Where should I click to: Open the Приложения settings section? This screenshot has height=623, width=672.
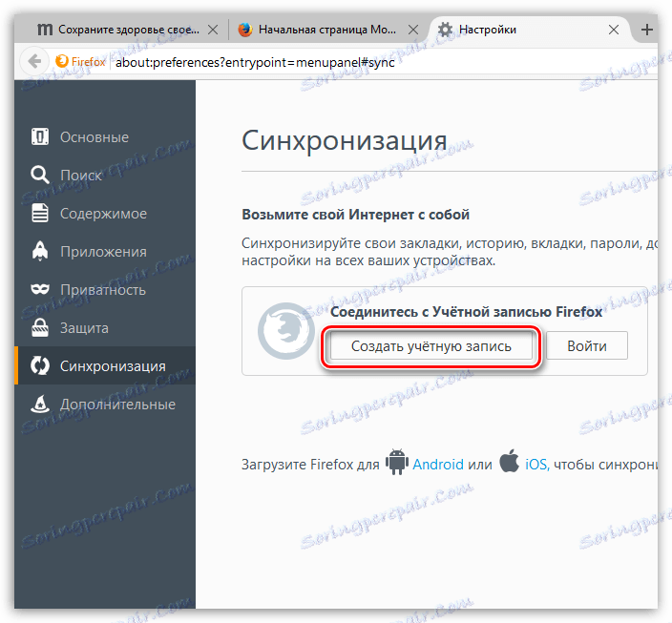[x=103, y=252]
